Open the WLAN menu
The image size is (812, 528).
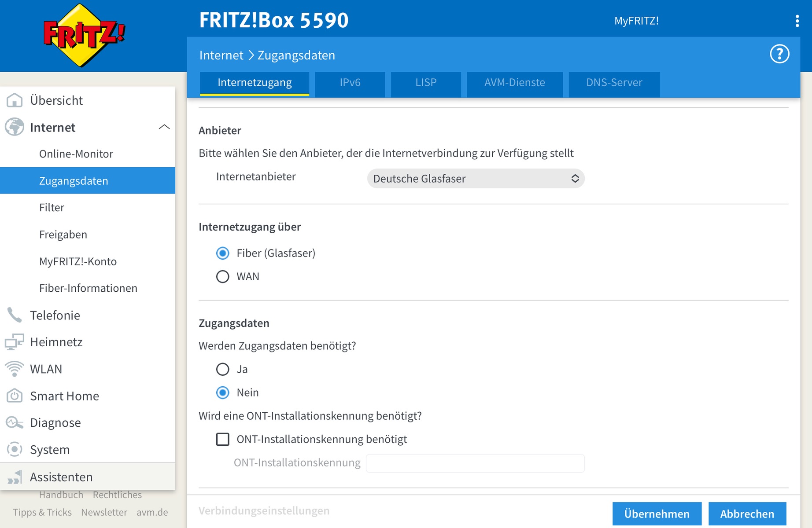tap(88, 369)
